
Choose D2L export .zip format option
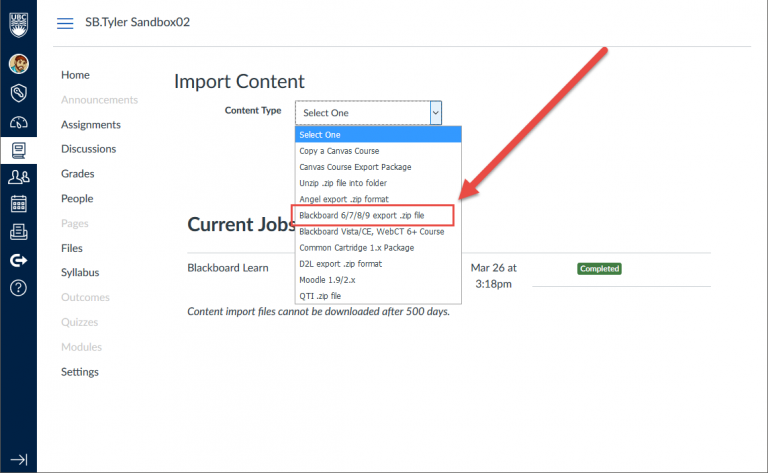tap(378, 264)
